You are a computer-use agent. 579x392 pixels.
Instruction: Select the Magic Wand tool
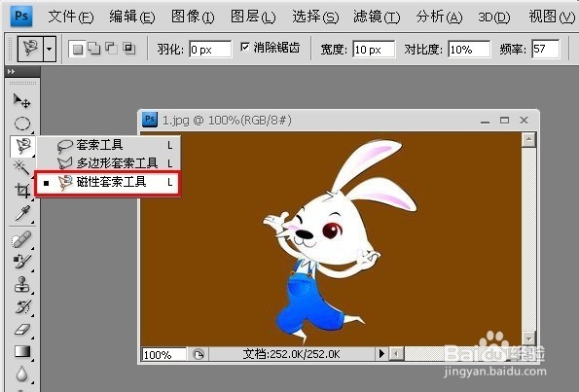(21, 168)
